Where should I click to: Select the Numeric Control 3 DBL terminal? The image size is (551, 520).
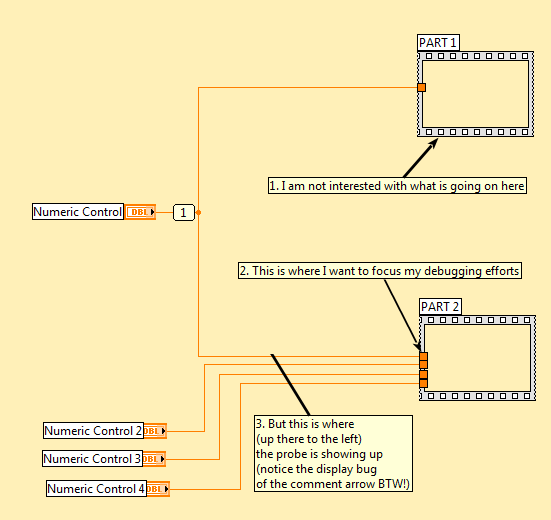click(x=154, y=459)
